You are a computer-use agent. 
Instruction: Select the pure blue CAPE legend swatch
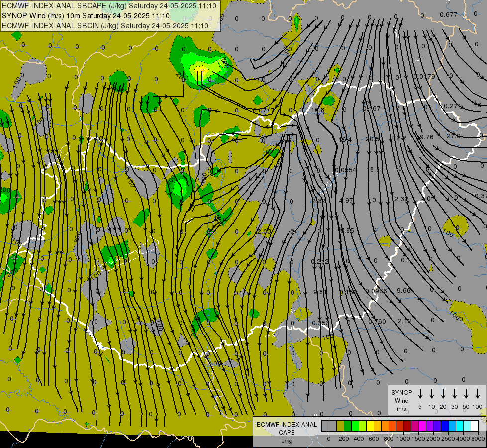444,426
